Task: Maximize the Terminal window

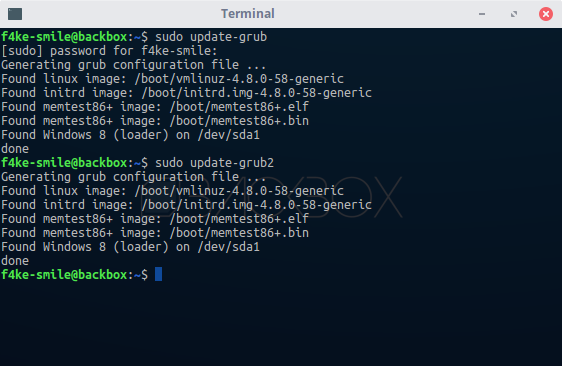Action: [x=514, y=14]
